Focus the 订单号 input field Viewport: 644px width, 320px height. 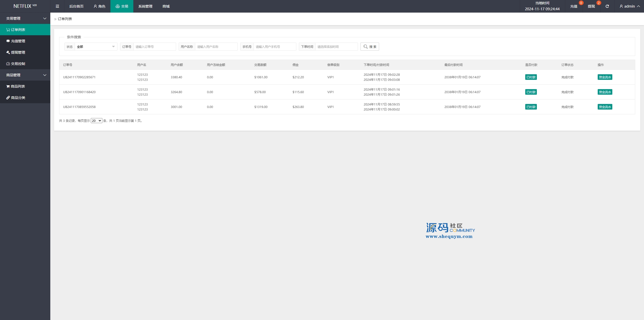154,47
